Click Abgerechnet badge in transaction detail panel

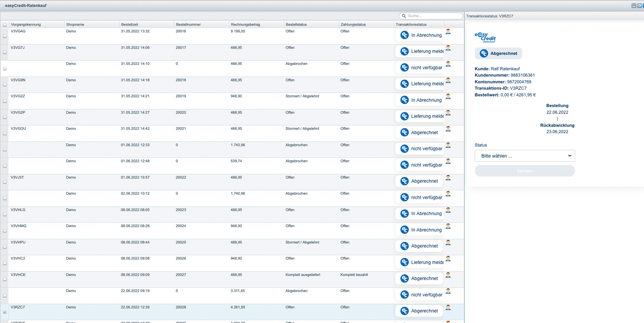coord(498,53)
